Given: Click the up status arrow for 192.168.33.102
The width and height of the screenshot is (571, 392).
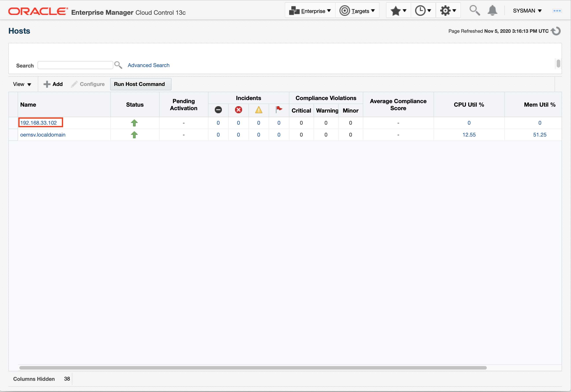Looking at the screenshot, I should coord(134,123).
